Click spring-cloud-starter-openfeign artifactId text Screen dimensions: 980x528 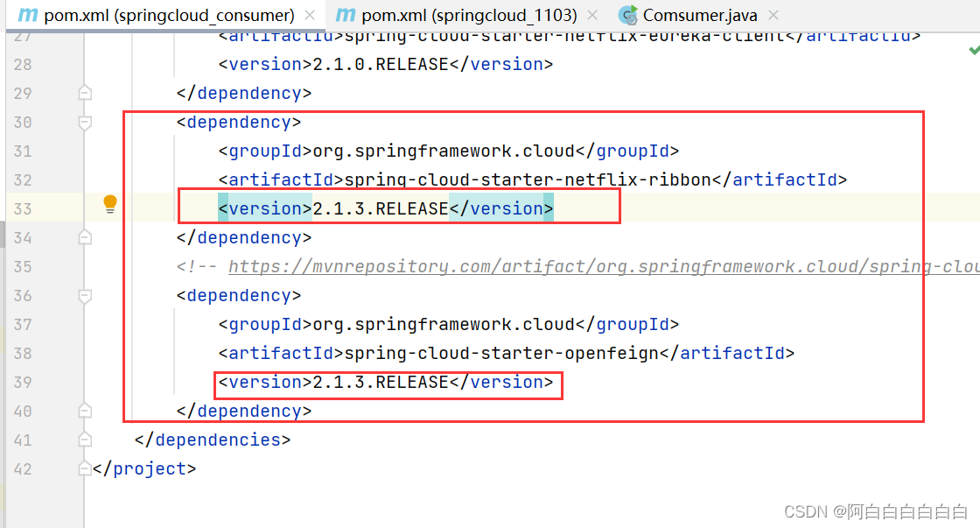[x=501, y=354]
